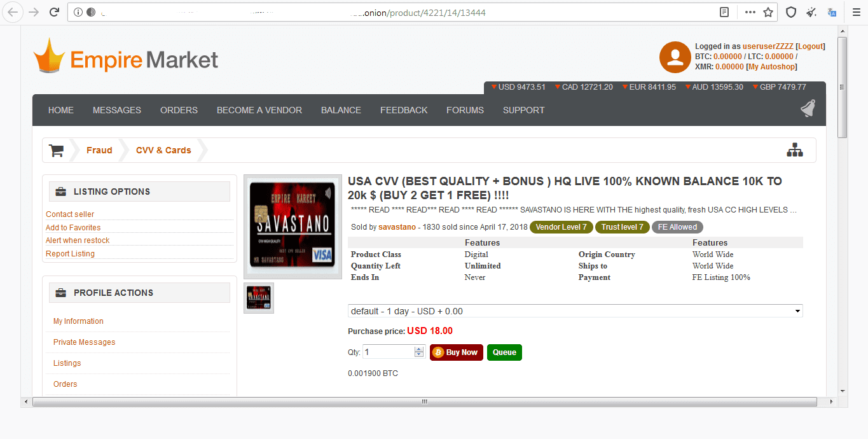Expand the default shipping option dropdown
This screenshot has width=868, height=439.
tap(575, 311)
